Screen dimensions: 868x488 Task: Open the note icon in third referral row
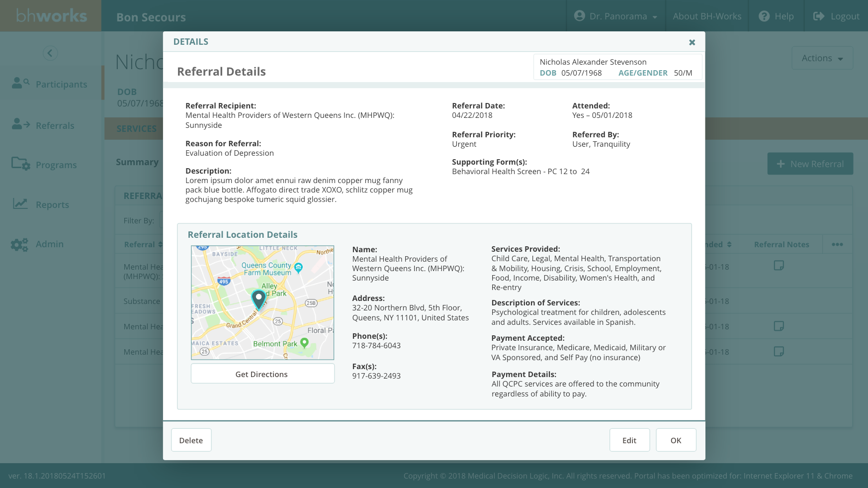tap(779, 326)
